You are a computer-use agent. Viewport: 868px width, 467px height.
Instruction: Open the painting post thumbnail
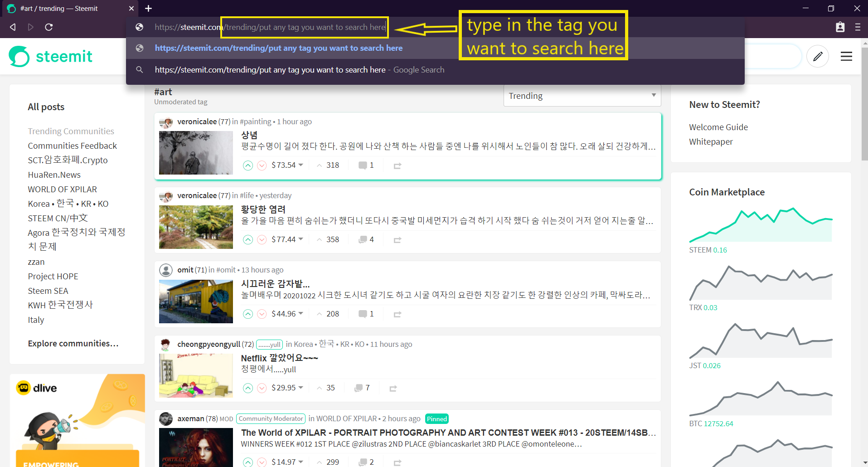[x=196, y=153]
